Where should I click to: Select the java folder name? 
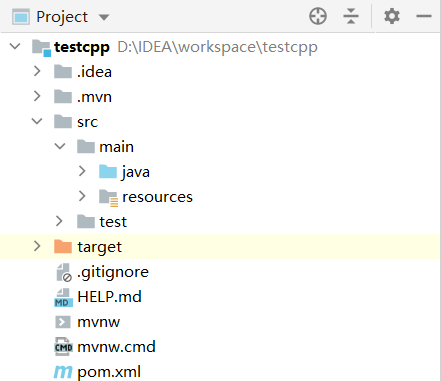[136, 173]
